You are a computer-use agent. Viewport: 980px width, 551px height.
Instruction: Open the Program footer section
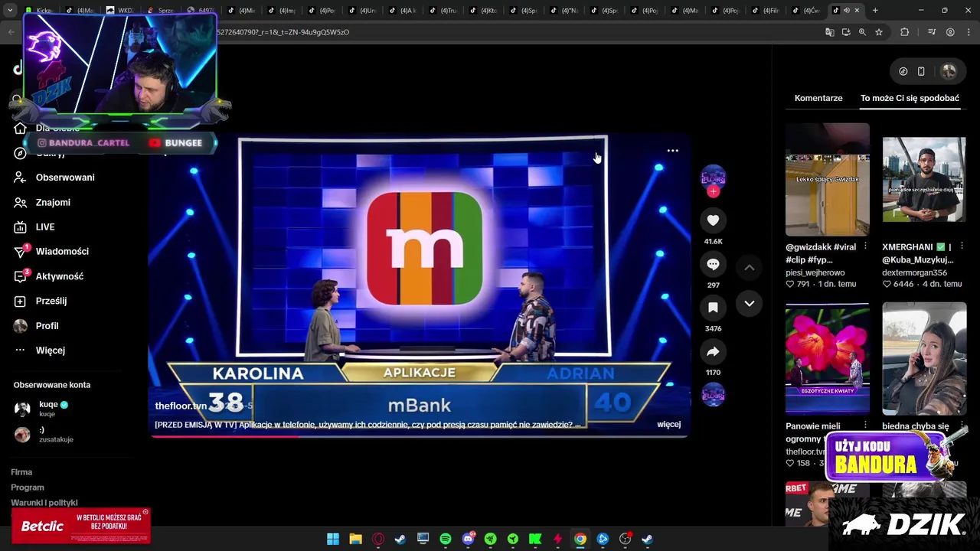pos(28,487)
